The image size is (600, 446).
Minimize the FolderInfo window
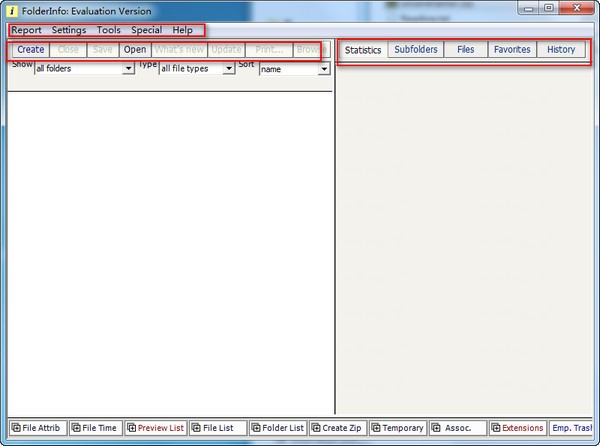point(529,8)
